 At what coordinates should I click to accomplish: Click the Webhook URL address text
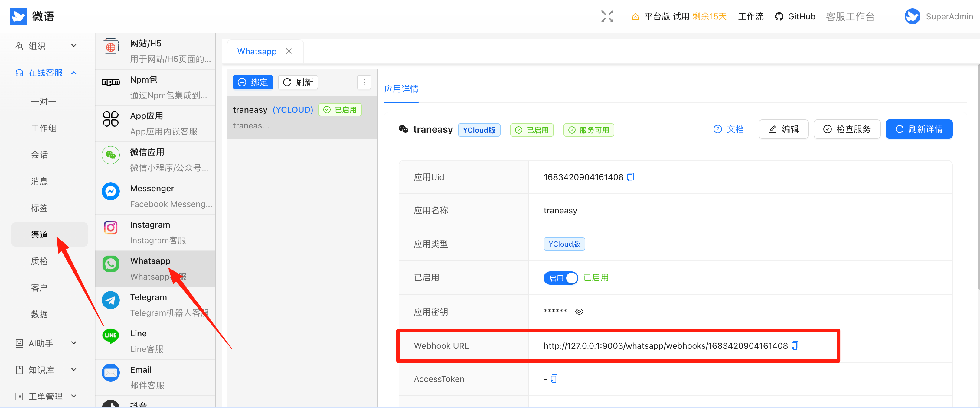pos(665,346)
